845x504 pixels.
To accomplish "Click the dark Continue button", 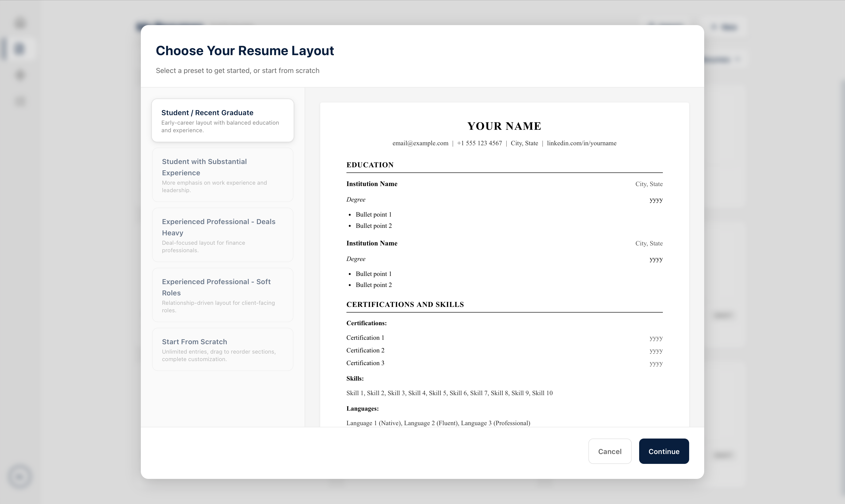I will coord(664,451).
